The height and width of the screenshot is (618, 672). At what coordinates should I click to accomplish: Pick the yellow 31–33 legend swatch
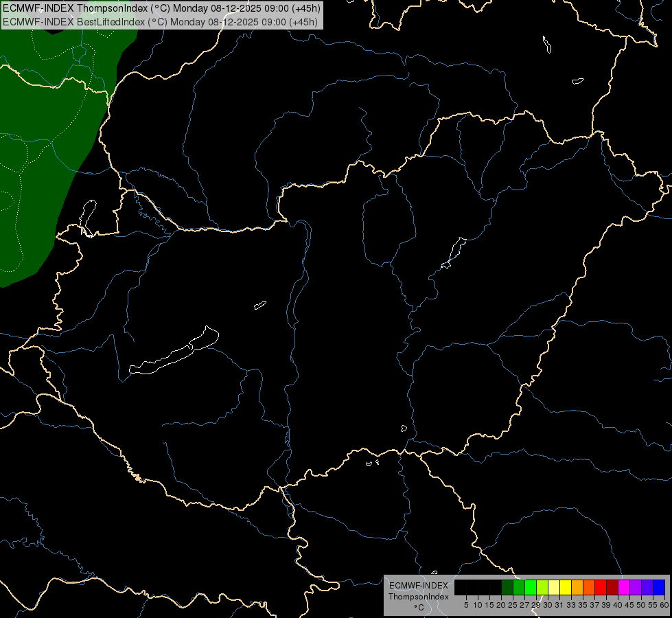click(566, 587)
